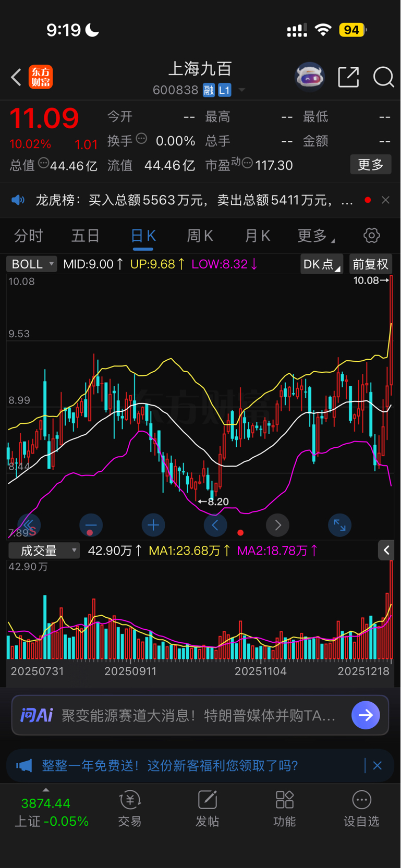Screen dimensions: 401x868
Task: Tap 设自选 to add watchlist
Action: click(x=361, y=809)
